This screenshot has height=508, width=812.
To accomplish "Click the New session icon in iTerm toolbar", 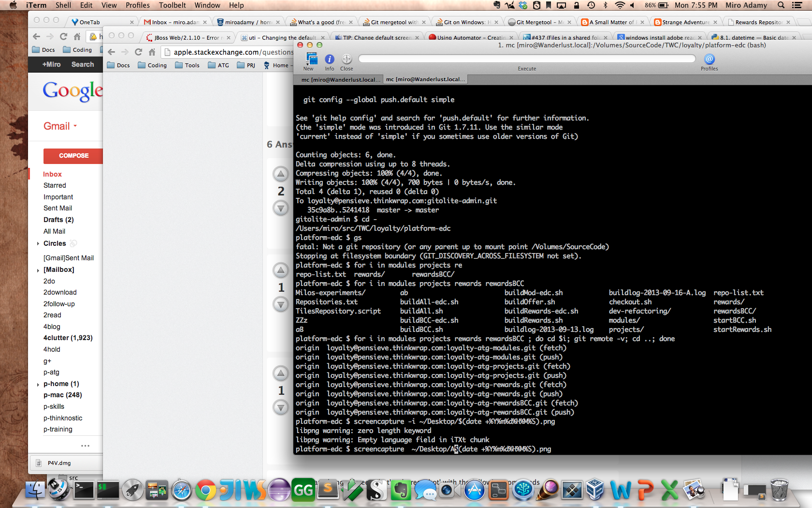I will click(311, 59).
